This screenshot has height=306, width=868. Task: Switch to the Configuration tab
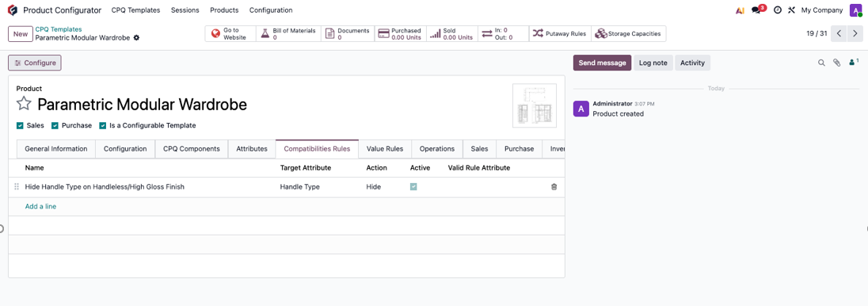pyautogui.click(x=125, y=148)
